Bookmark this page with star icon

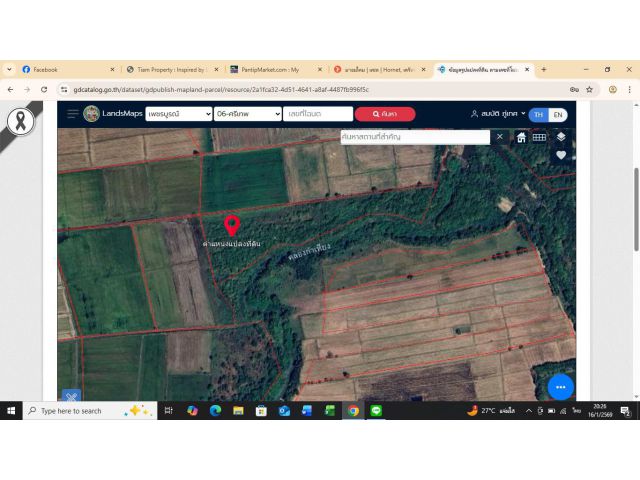point(589,89)
